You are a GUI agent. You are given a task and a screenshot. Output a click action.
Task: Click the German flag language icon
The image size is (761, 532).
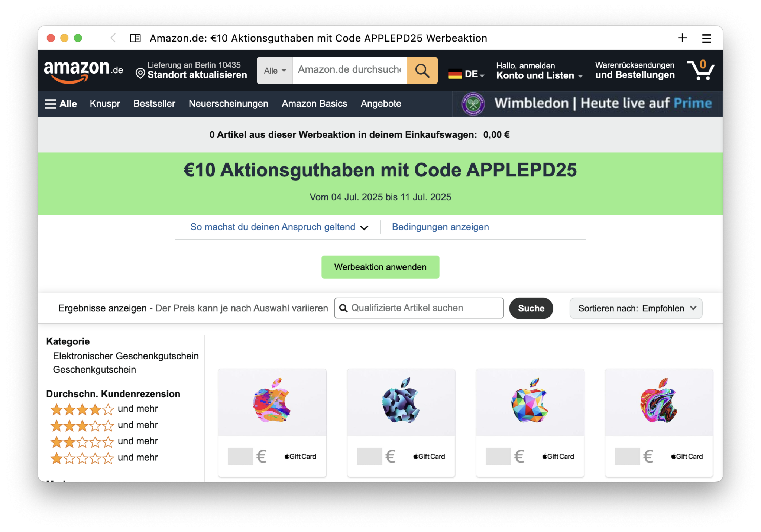pyautogui.click(x=455, y=74)
